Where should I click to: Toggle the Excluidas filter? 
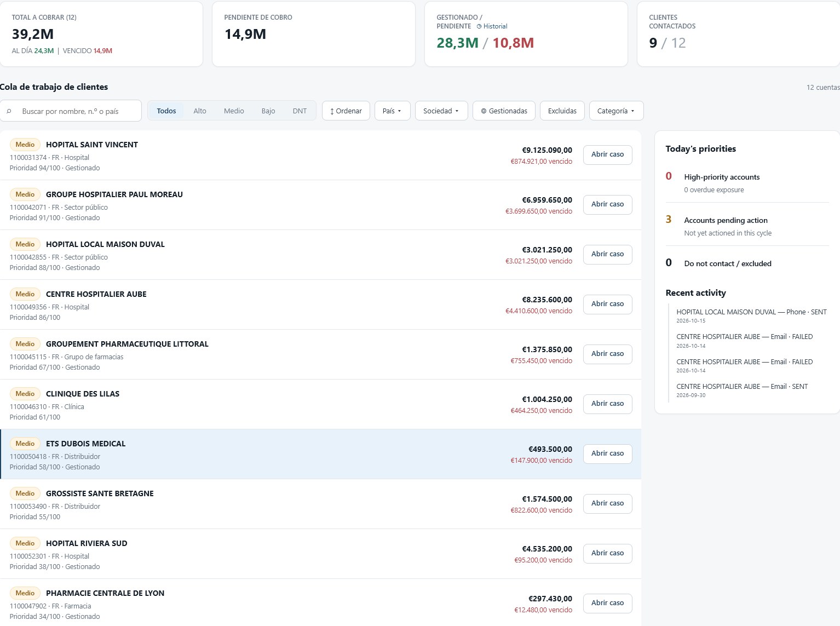click(x=562, y=111)
